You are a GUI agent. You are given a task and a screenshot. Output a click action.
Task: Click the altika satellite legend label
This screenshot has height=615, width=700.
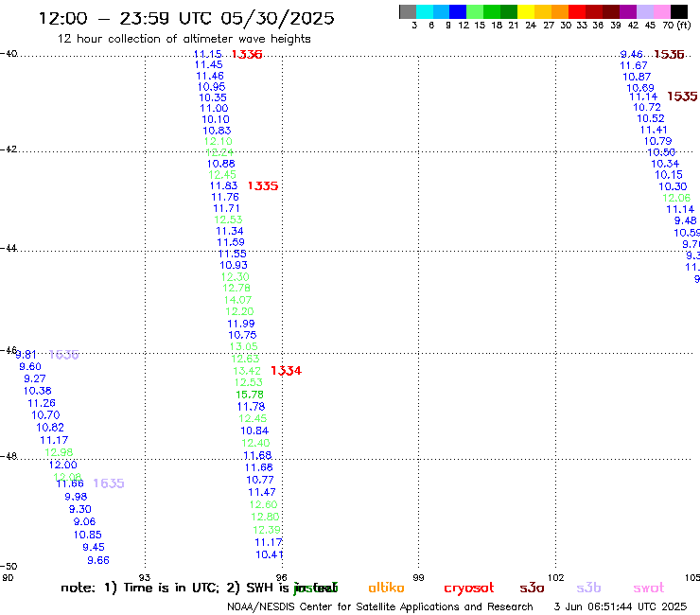[387, 588]
